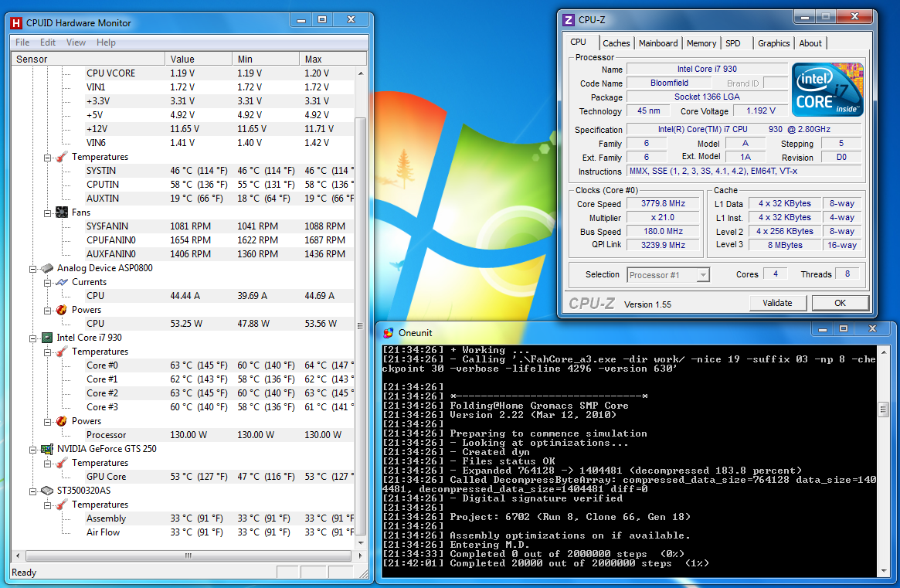This screenshot has width=900, height=588.
Task: Click the Max column header
Action: [x=332, y=59]
